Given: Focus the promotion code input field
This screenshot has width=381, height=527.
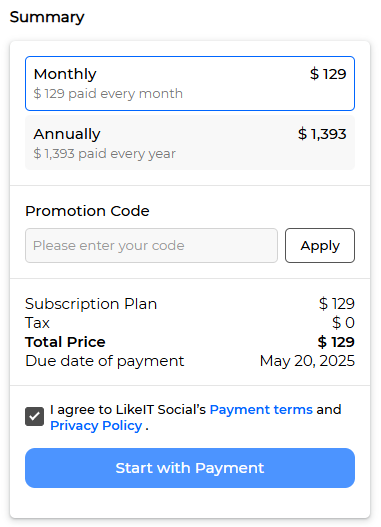Looking at the screenshot, I should tap(151, 245).
